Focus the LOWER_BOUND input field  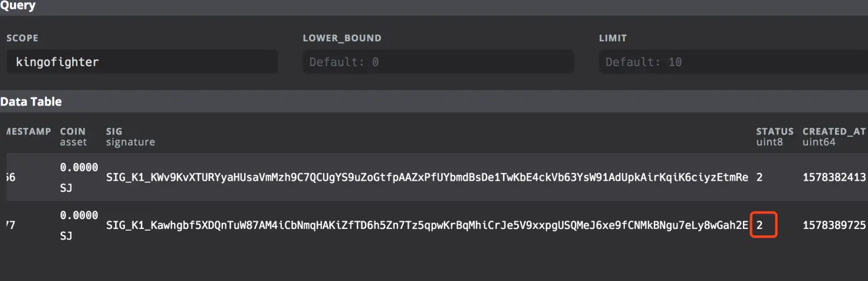coord(438,62)
